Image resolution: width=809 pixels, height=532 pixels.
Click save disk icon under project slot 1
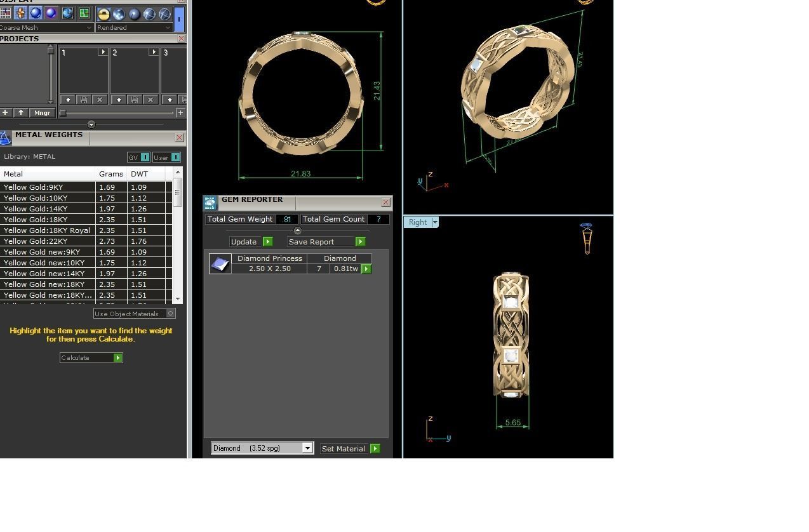pyautogui.click(x=83, y=100)
